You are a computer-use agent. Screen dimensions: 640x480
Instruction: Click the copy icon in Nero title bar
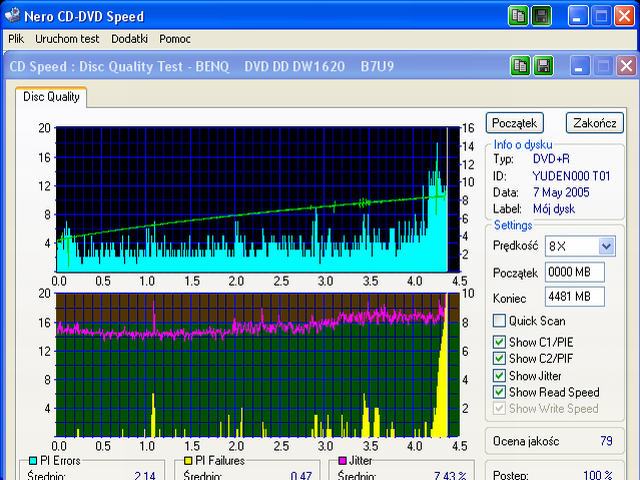[518, 16]
